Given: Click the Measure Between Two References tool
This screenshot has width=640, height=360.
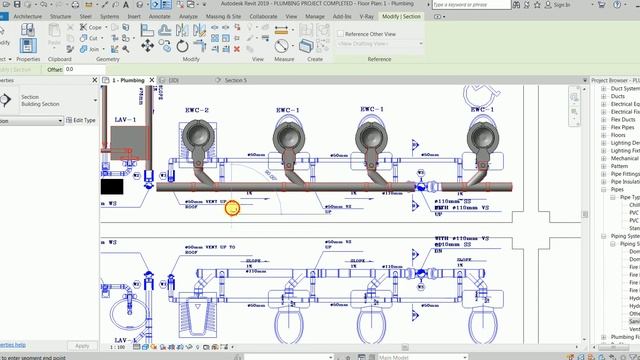Looking at the screenshot, I should click(281, 46).
